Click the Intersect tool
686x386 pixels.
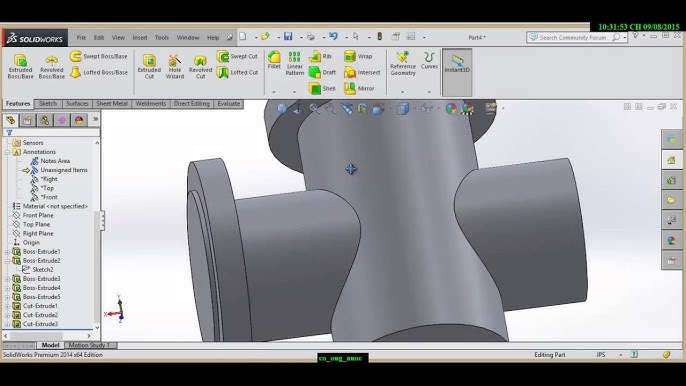tap(362, 72)
